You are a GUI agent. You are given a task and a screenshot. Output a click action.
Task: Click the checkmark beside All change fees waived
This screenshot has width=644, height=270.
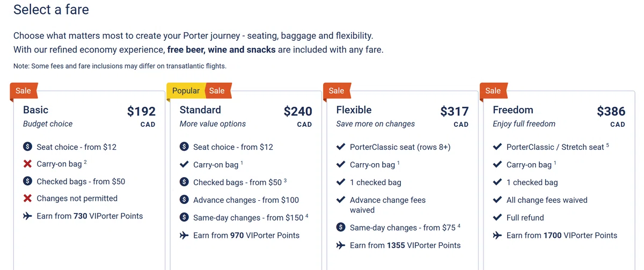(497, 200)
